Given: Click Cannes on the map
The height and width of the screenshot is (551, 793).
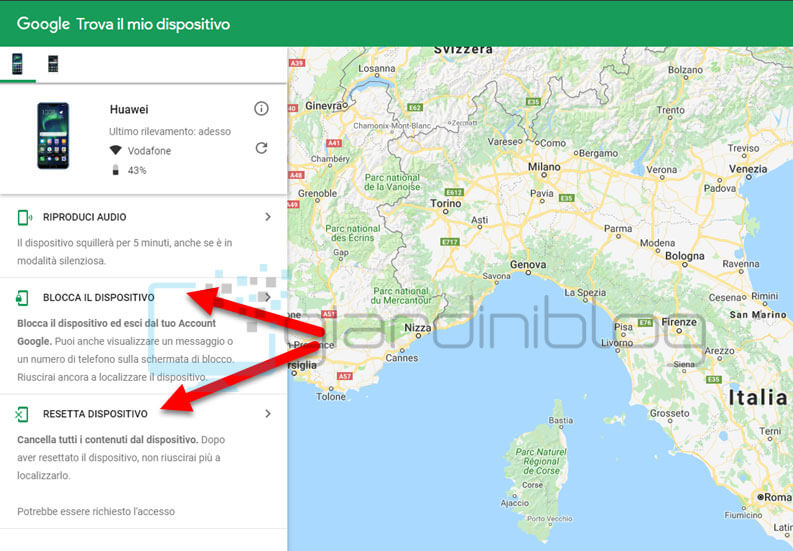Looking at the screenshot, I should click(x=402, y=358).
